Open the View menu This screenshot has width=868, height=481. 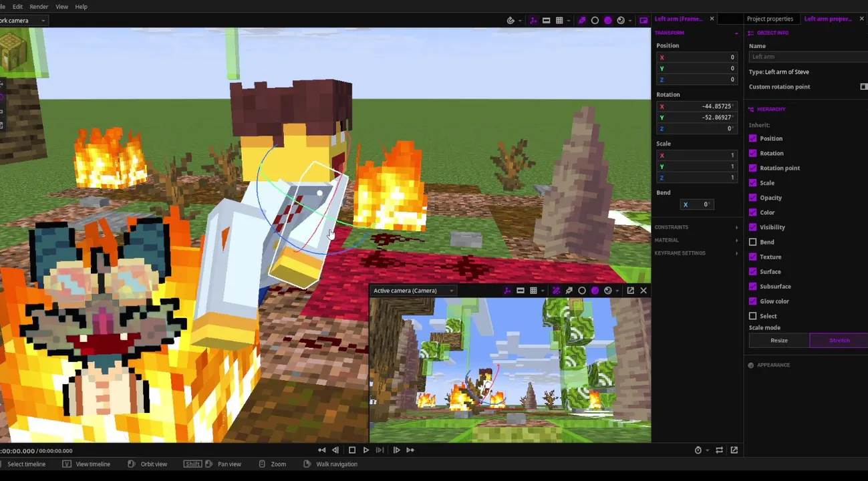coord(61,7)
